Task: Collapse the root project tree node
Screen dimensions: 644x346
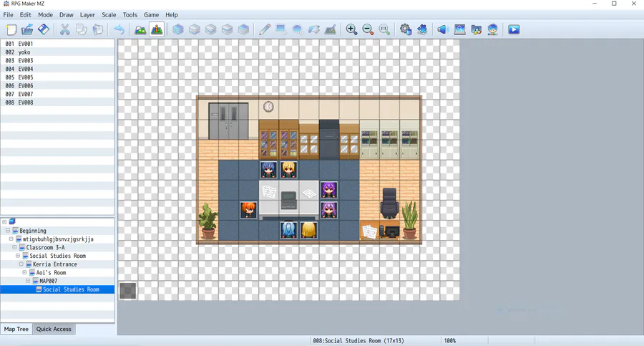Action: coord(4,222)
